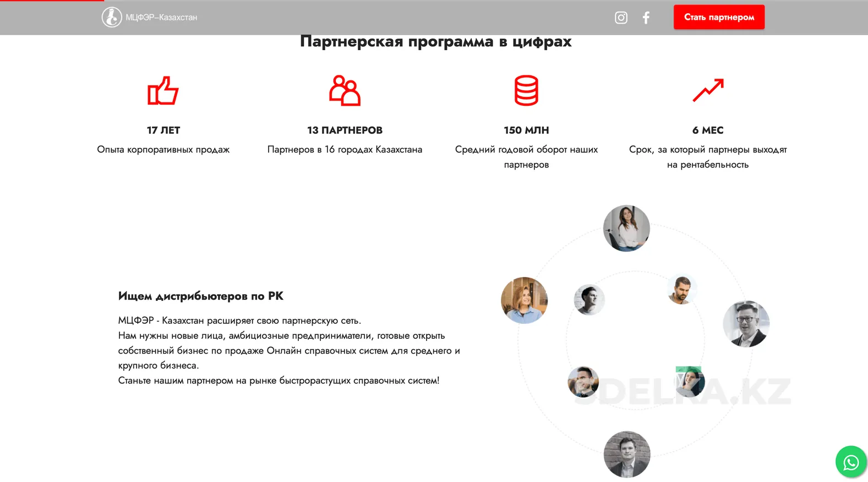Viewport: 868px width, 482px height.
Task: Click avatar of man with glasses in suit
Action: [x=746, y=324]
